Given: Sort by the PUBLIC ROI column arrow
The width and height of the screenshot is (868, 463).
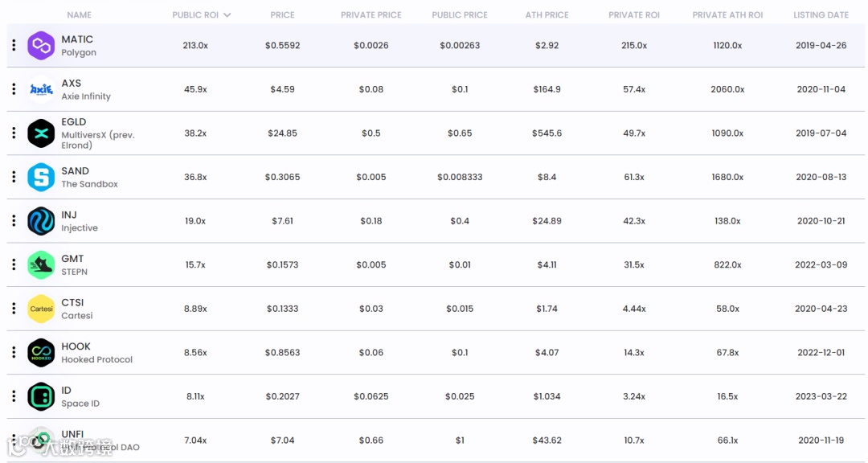Looking at the screenshot, I should point(227,14).
